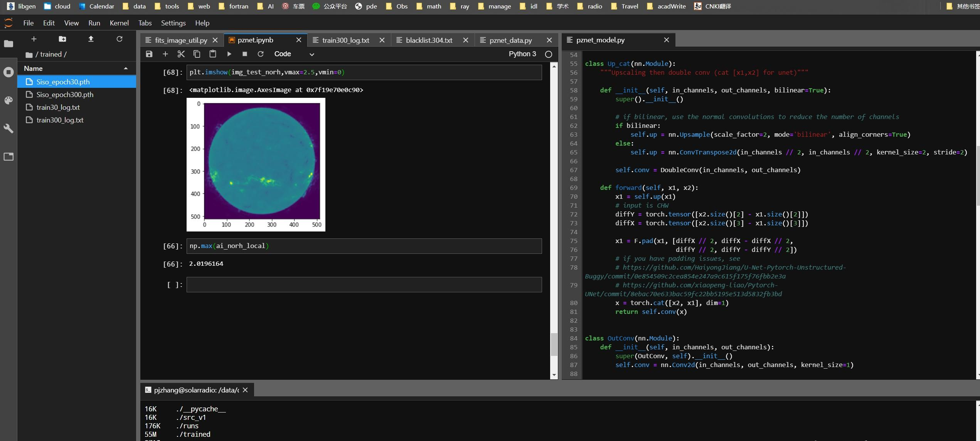This screenshot has height=441, width=980.
Task: Click the trained breadcrumb path
Action: (x=51, y=55)
